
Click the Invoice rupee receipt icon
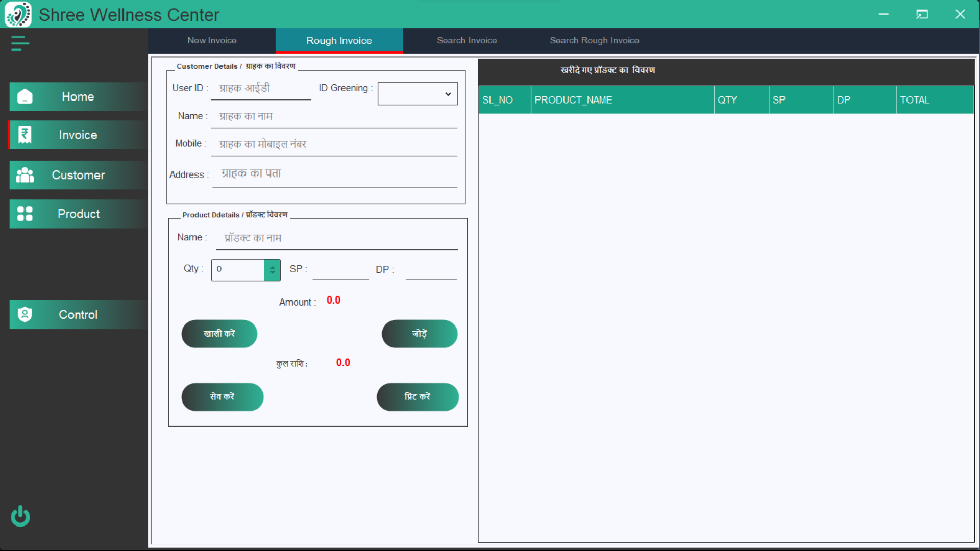pos(24,135)
